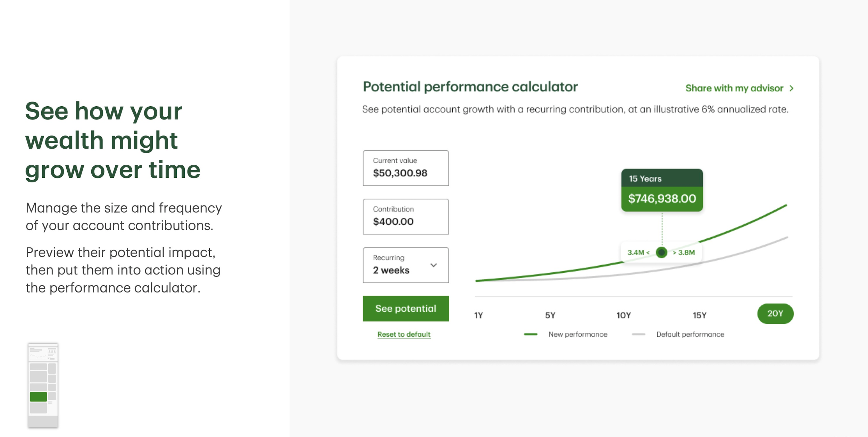
Task: Switch to the 15Y time range
Action: (700, 315)
